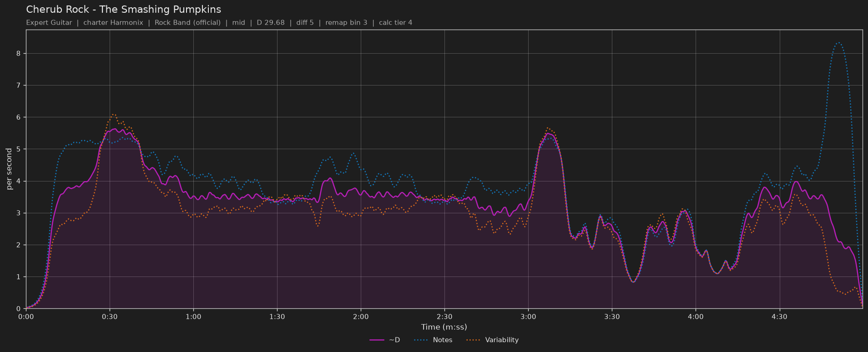Click the y-axis tick label 2
The image size is (868, 352).
click(19, 245)
